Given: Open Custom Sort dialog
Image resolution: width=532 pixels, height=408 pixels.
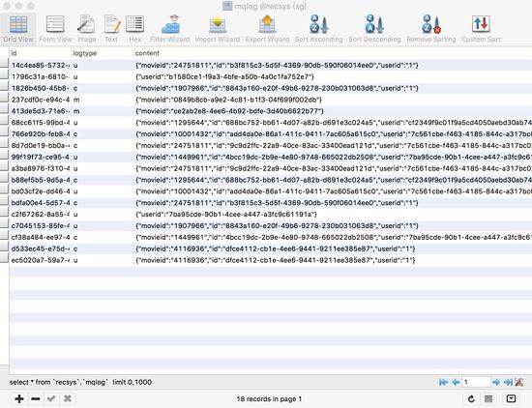Looking at the screenshot, I should coord(481,29).
